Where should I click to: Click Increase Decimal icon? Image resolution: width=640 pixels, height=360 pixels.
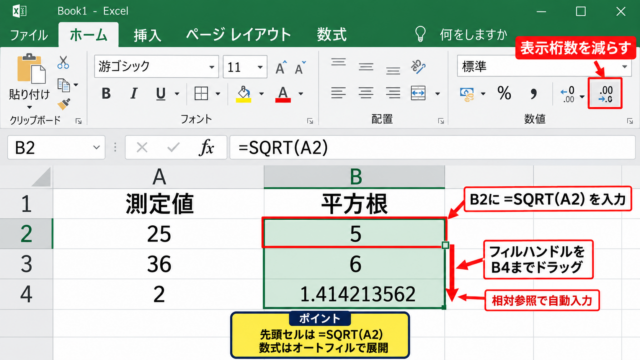568,94
